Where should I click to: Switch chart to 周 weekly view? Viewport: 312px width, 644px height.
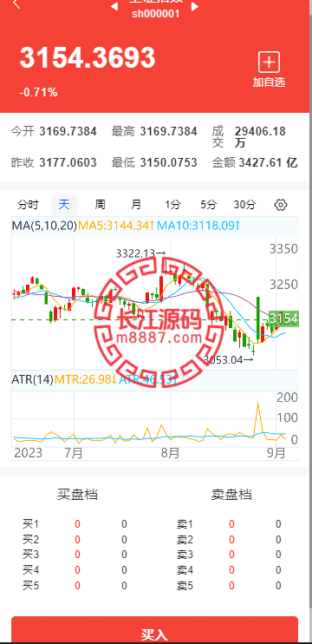click(x=100, y=205)
